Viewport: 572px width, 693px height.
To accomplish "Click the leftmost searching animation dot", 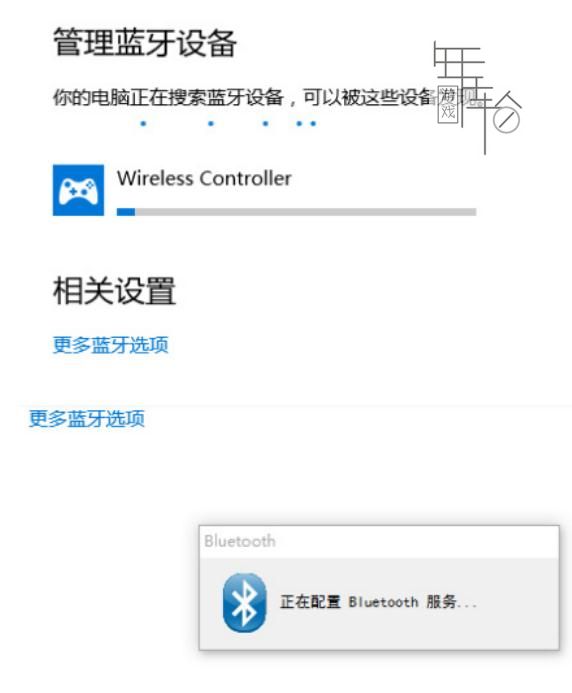I will [x=143, y=124].
